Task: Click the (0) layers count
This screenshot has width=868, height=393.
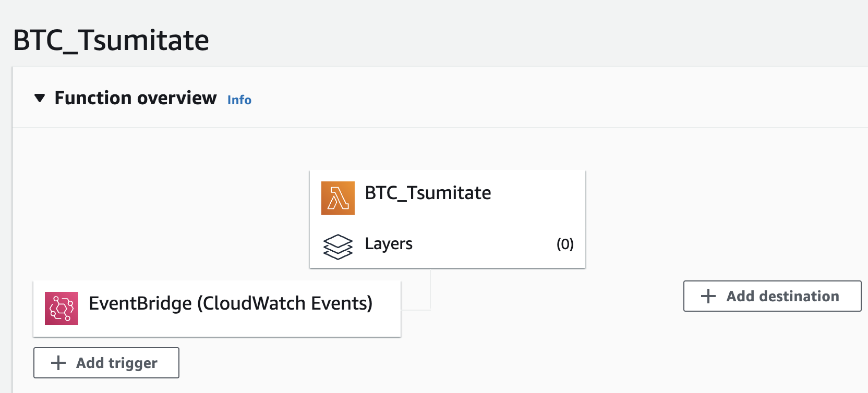Action: point(565,244)
